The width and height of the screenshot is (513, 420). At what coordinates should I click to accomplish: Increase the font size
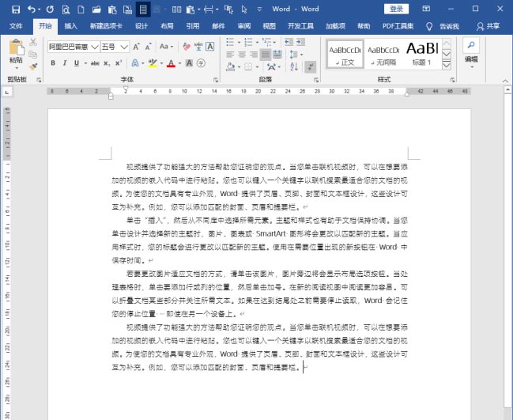(x=137, y=47)
